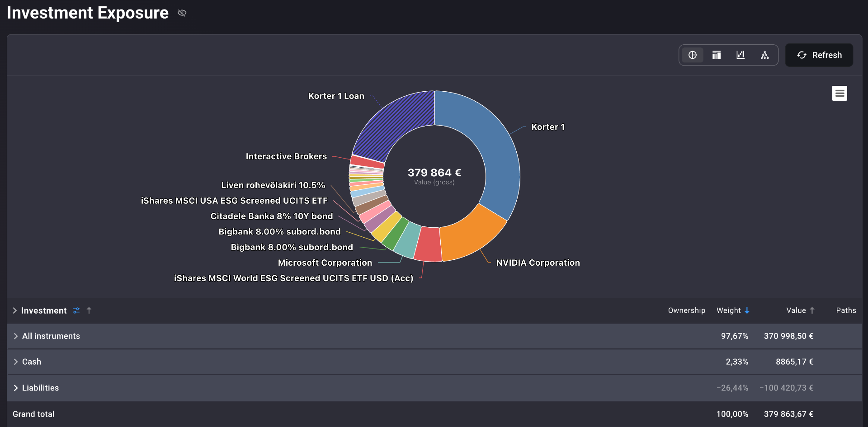Expand the Cash row
Viewport: 868px width, 427px height.
click(16, 362)
